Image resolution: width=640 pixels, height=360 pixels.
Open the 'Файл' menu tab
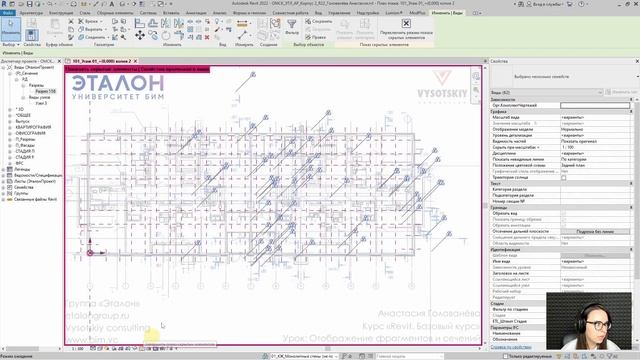click(x=8, y=13)
